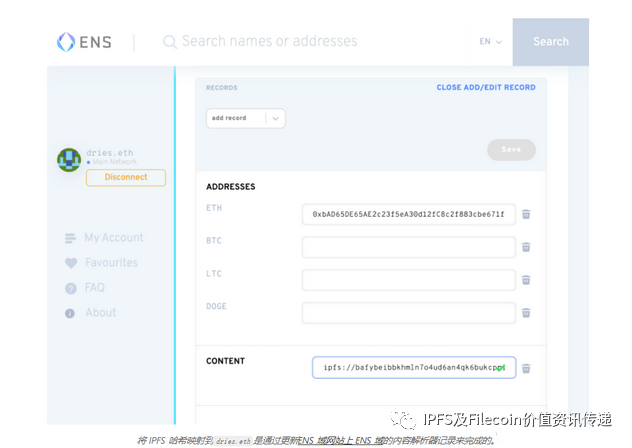632x448 pixels.
Task: Delete the LTC address record
Action: [526, 280]
